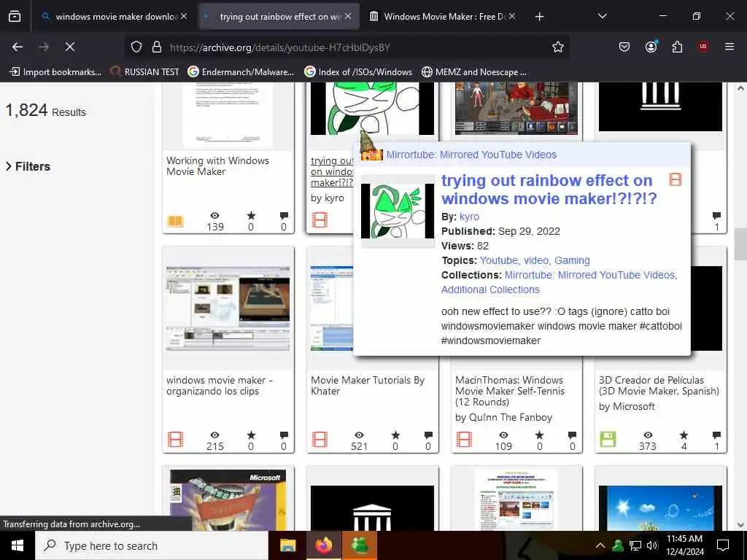This screenshot has width=747, height=560.
Task: Click the Firefox taskbar icon
Action: (324, 545)
